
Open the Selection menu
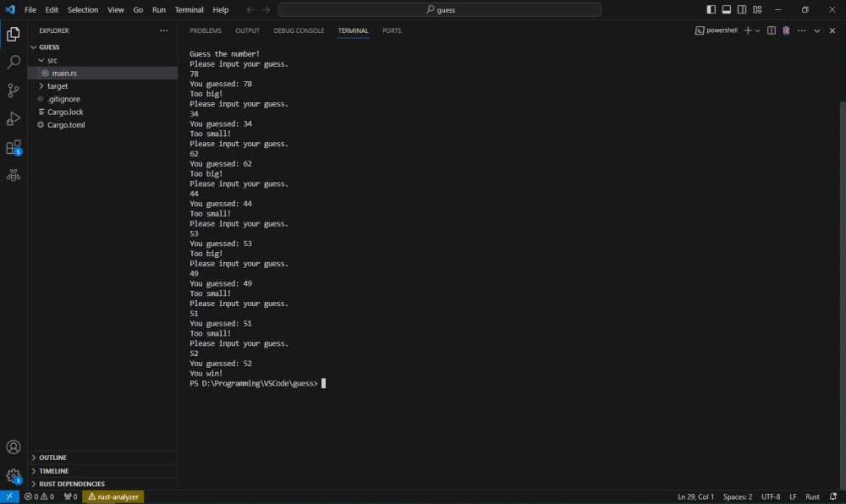83,9
